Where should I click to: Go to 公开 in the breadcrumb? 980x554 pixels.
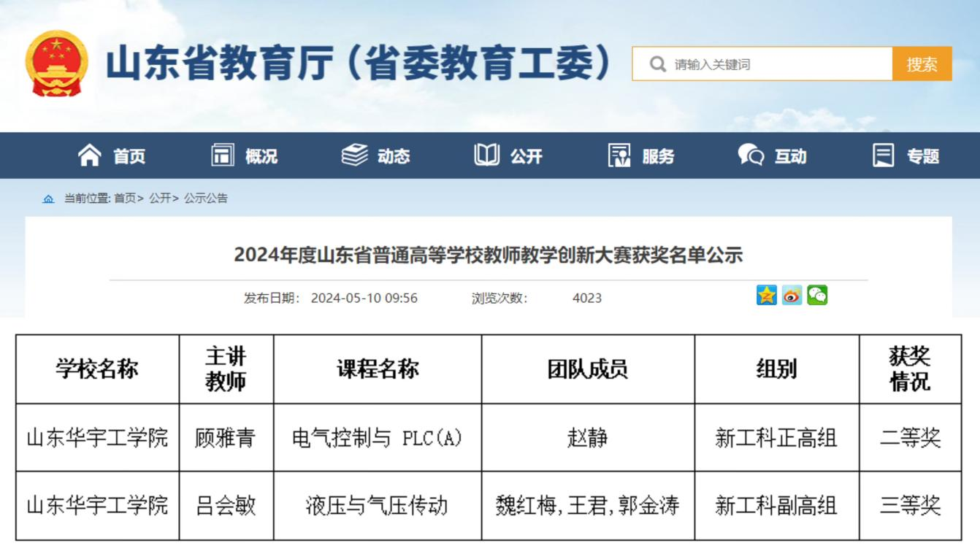click(x=160, y=199)
